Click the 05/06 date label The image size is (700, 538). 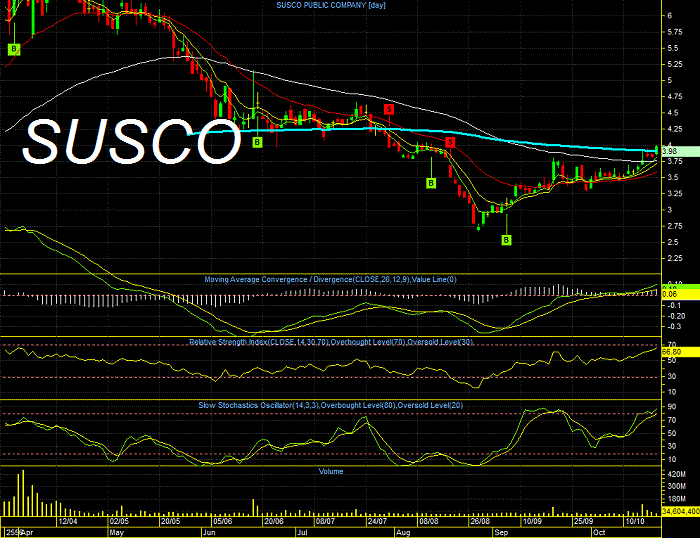tap(222, 521)
